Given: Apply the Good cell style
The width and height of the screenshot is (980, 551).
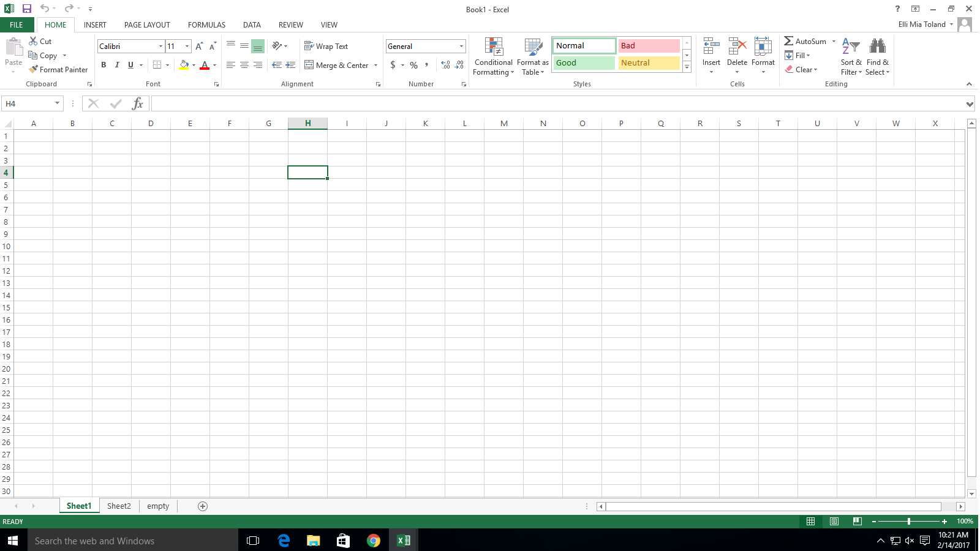Looking at the screenshot, I should pyautogui.click(x=584, y=63).
